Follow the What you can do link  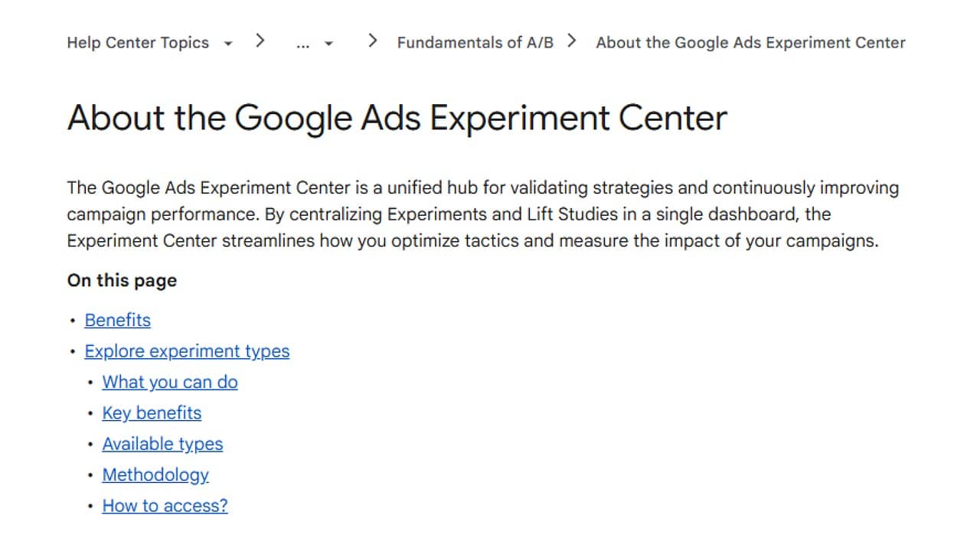170,382
